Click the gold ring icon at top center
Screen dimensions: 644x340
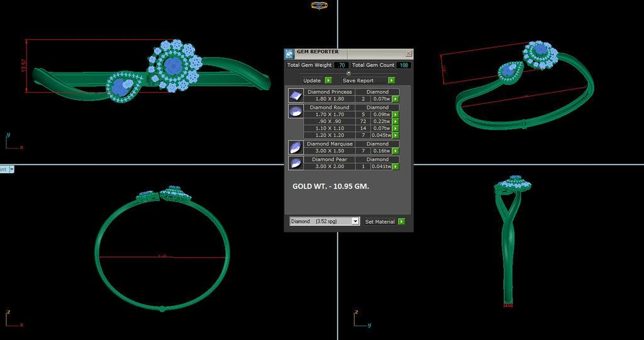coord(319,6)
